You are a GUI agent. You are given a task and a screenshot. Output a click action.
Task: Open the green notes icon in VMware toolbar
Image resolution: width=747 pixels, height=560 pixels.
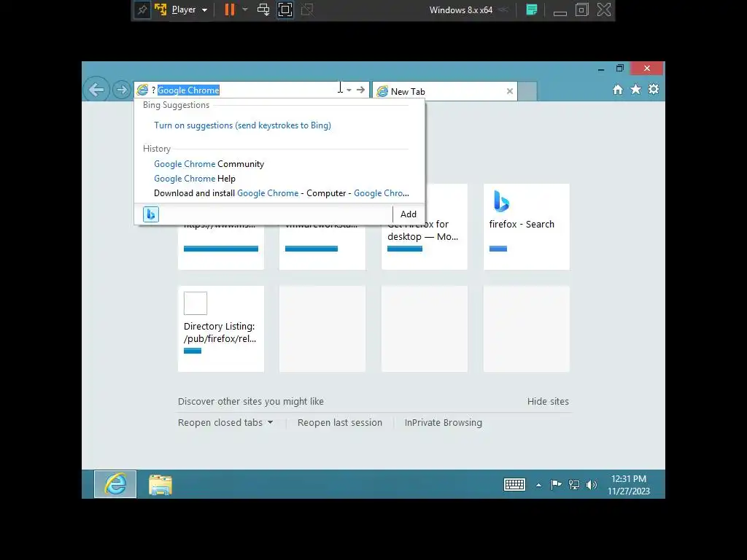point(532,9)
